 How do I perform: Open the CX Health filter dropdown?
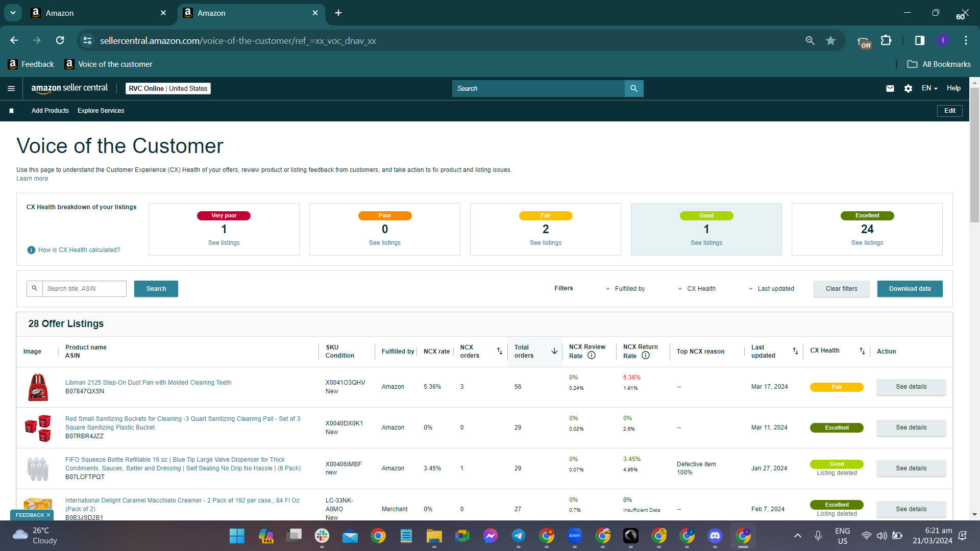(x=697, y=289)
